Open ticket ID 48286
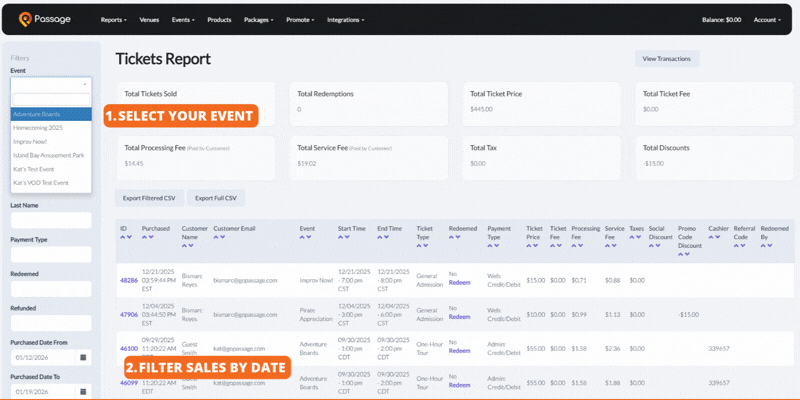Viewport: 800px width, 400px height. pyautogui.click(x=129, y=280)
